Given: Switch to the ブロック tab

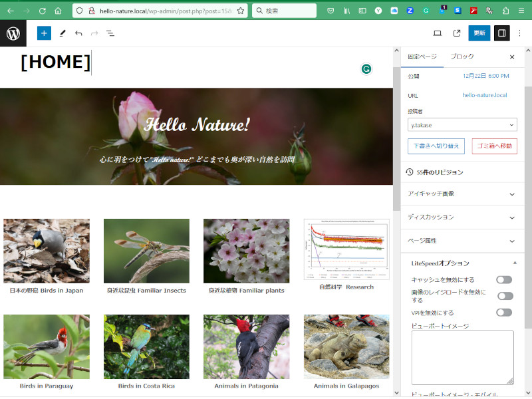Looking at the screenshot, I should tap(462, 57).
